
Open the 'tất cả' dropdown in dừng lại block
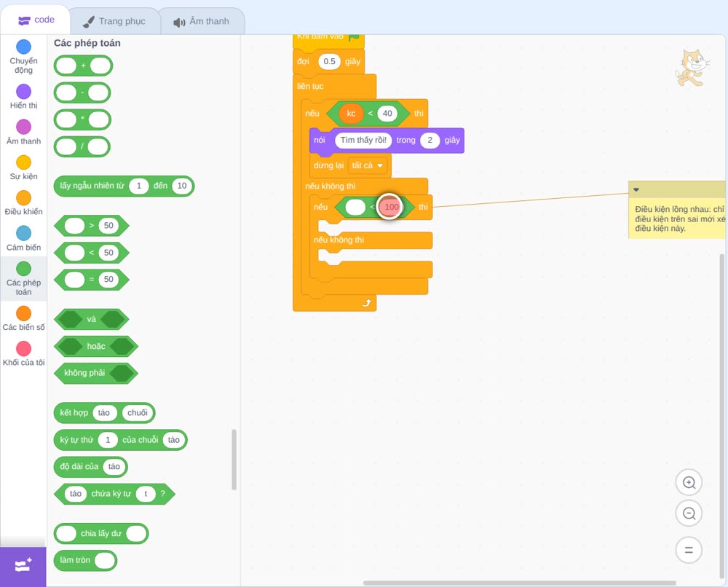367,165
